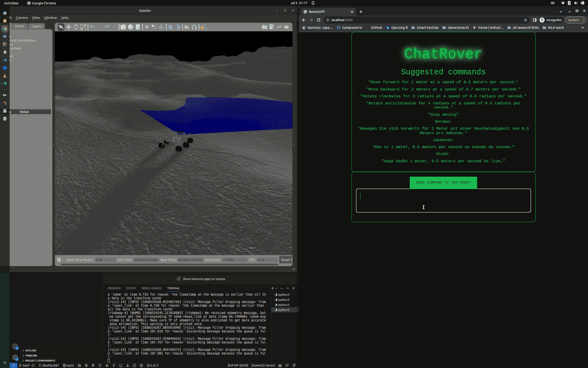The width and height of the screenshot is (588, 368).
Task: Click the command text input box
Action: [443, 201]
